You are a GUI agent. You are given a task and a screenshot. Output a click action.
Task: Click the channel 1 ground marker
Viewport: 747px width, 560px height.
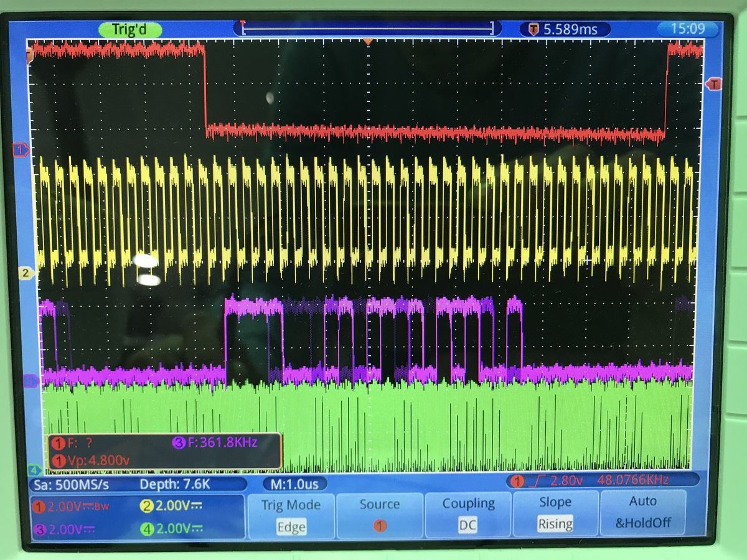[21, 149]
